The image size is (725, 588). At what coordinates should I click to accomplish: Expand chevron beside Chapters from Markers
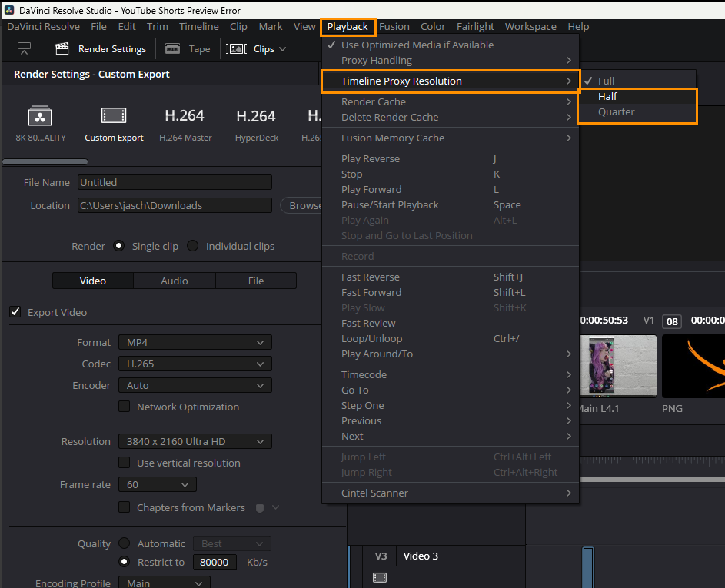click(x=275, y=507)
